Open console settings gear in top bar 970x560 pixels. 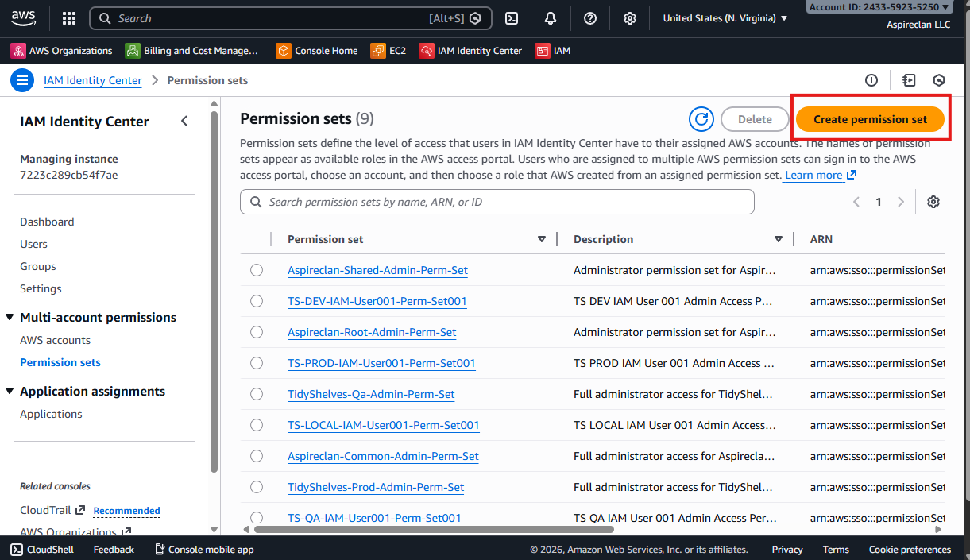pos(630,18)
